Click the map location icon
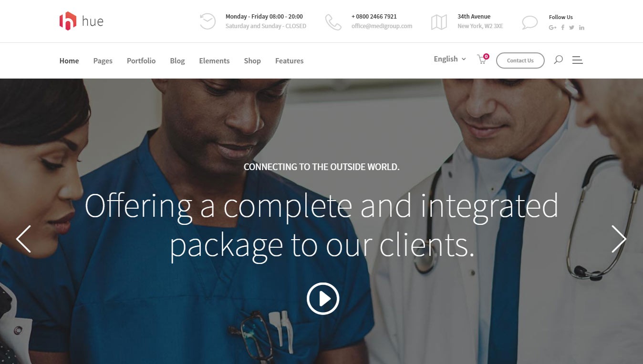This screenshot has width=643, height=364. (x=439, y=22)
